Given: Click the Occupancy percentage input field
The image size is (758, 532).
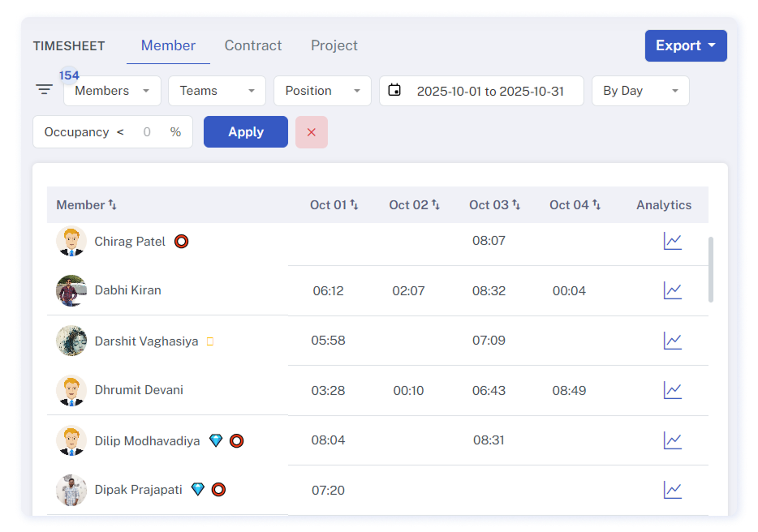Looking at the screenshot, I should (147, 132).
